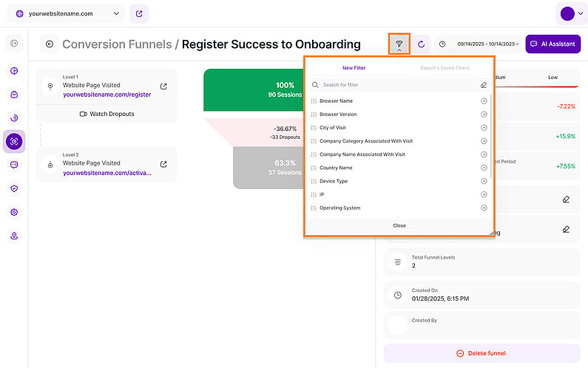Close the filter popup with Close
Viewport: 588px width, 368px height.
399,225
